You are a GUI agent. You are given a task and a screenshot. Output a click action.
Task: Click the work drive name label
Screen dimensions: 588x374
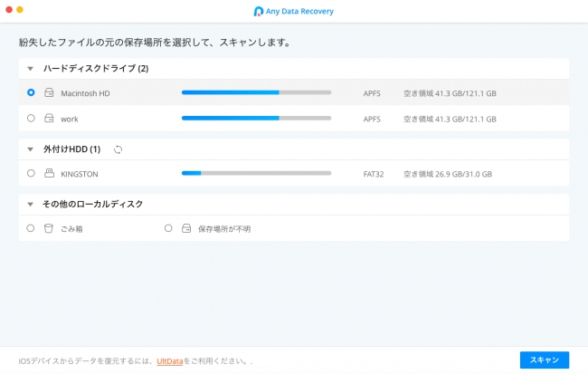(x=71, y=119)
